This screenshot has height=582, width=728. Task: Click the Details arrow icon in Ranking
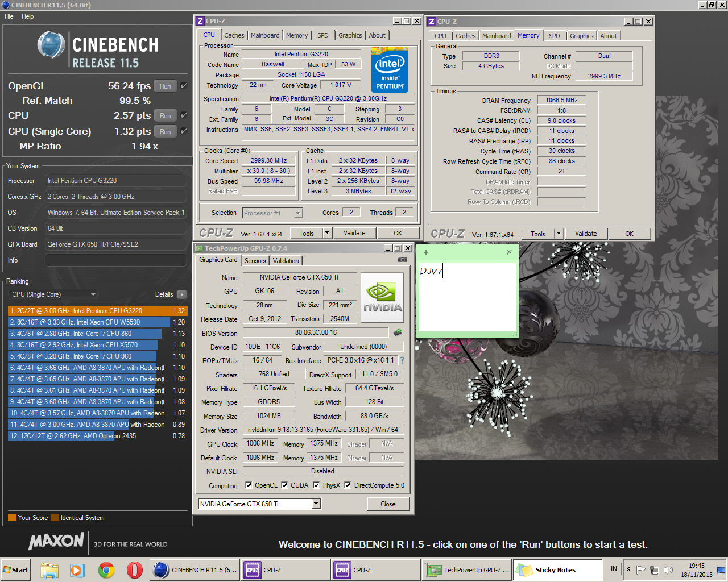point(182,294)
